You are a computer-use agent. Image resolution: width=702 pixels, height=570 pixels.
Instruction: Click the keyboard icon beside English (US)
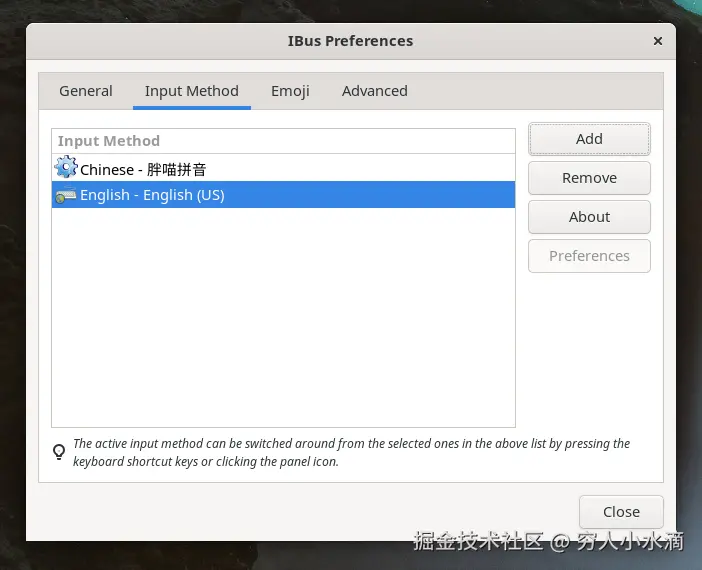[66, 195]
